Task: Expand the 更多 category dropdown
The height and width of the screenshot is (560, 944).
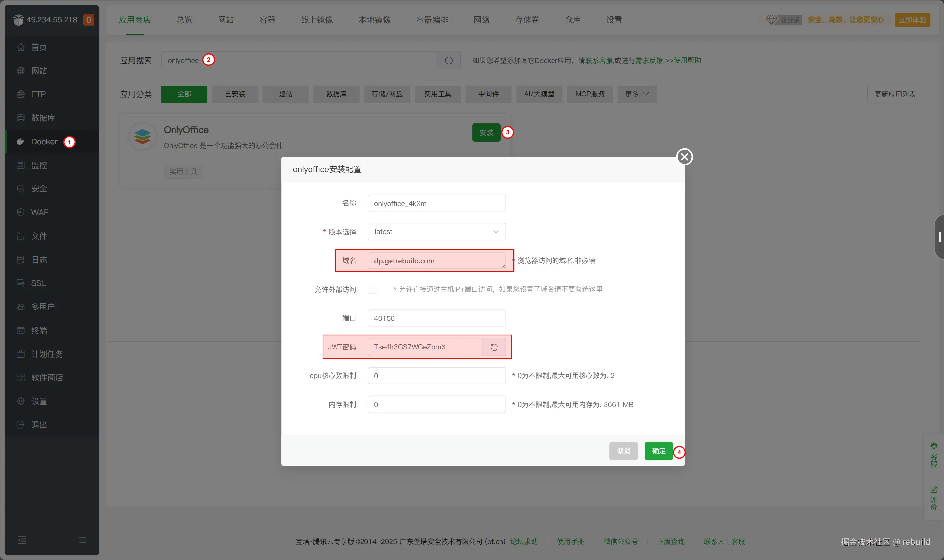Action: [x=637, y=94]
